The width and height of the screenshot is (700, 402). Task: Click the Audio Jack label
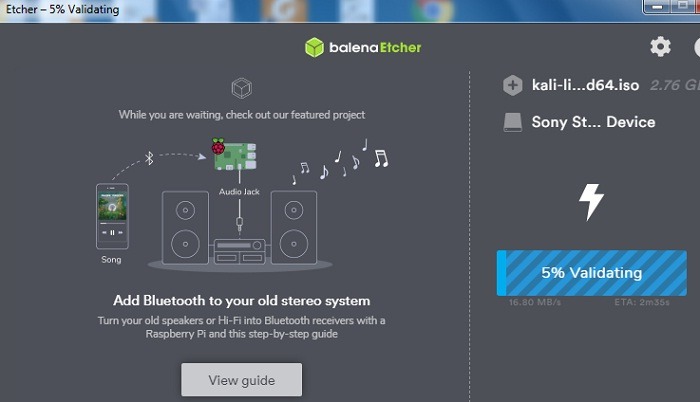point(239,192)
